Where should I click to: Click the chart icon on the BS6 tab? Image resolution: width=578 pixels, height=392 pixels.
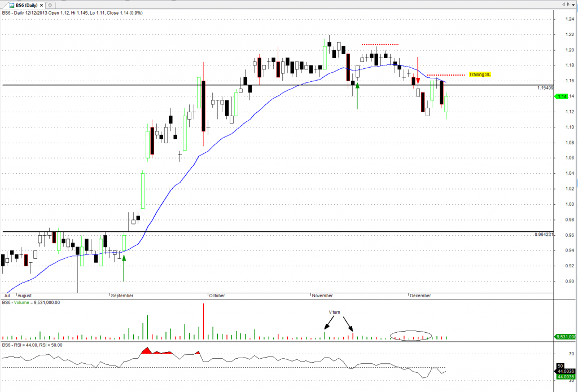(x=10, y=5)
